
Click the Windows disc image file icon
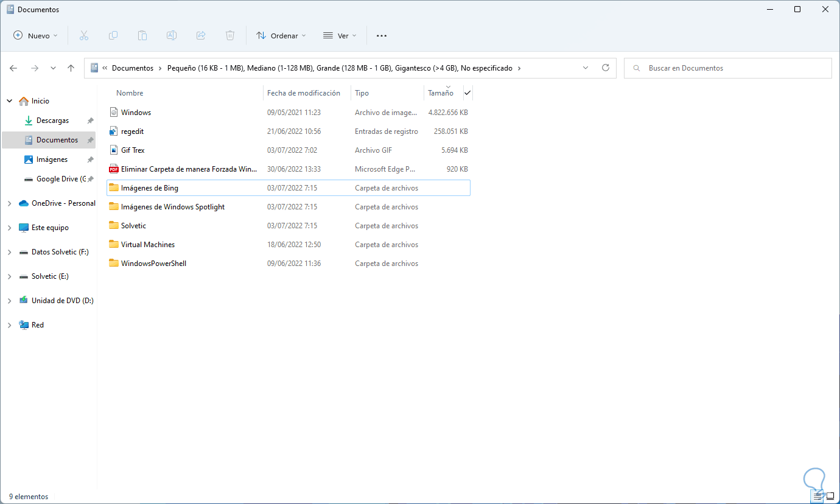click(113, 112)
